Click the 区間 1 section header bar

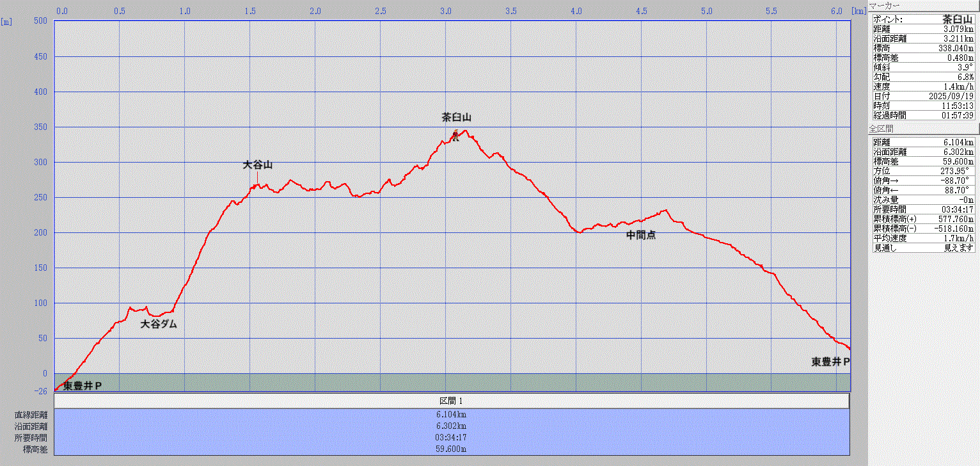click(452, 401)
